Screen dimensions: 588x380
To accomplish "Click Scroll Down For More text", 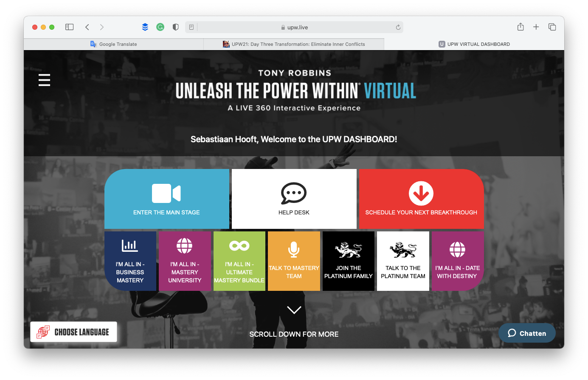I will (x=294, y=334).
